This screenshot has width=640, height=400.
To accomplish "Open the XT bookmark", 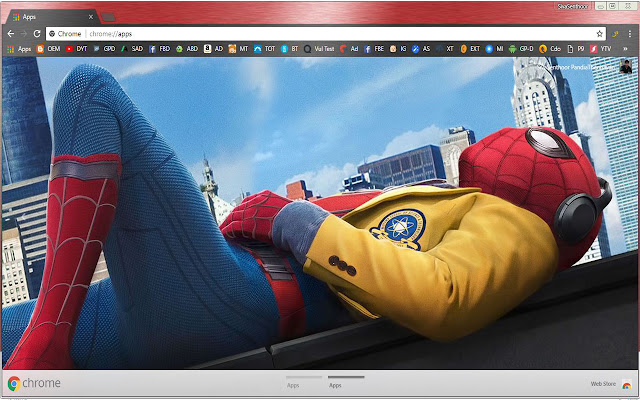I will pos(445,49).
